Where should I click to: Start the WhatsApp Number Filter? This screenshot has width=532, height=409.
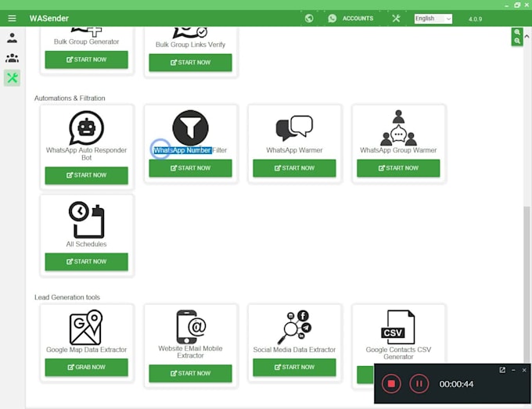pos(190,168)
